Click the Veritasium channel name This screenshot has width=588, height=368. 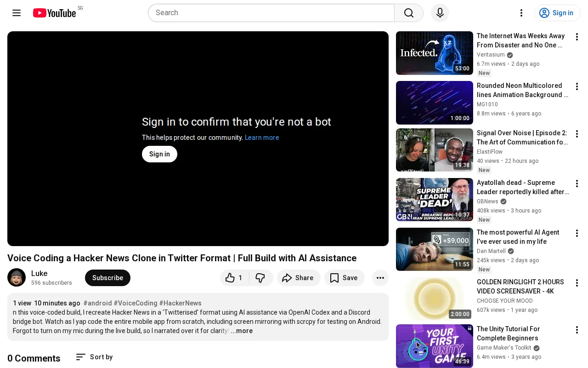491,55
